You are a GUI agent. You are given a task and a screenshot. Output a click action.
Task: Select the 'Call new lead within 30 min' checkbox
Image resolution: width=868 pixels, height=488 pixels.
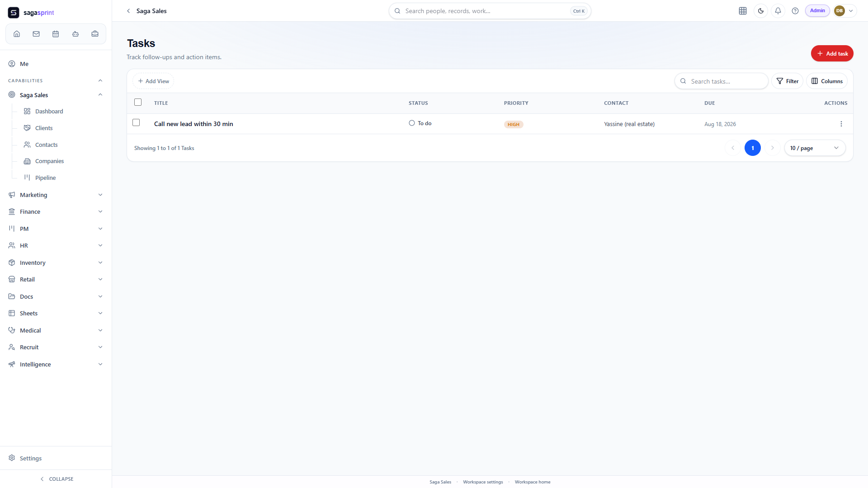[x=136, y=122]
